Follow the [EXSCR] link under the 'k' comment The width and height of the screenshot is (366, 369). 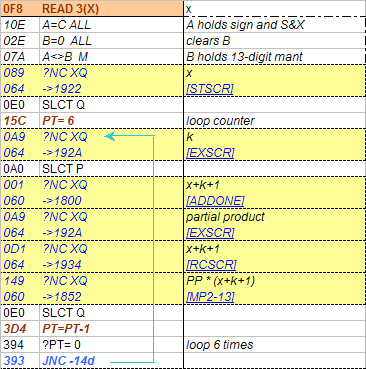(x=210, y=153)
